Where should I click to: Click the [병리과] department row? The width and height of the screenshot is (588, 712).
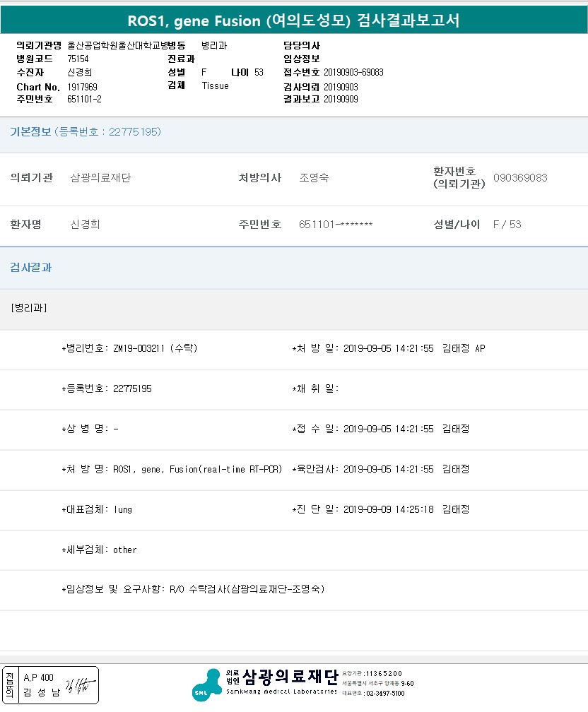pos(29,308)
